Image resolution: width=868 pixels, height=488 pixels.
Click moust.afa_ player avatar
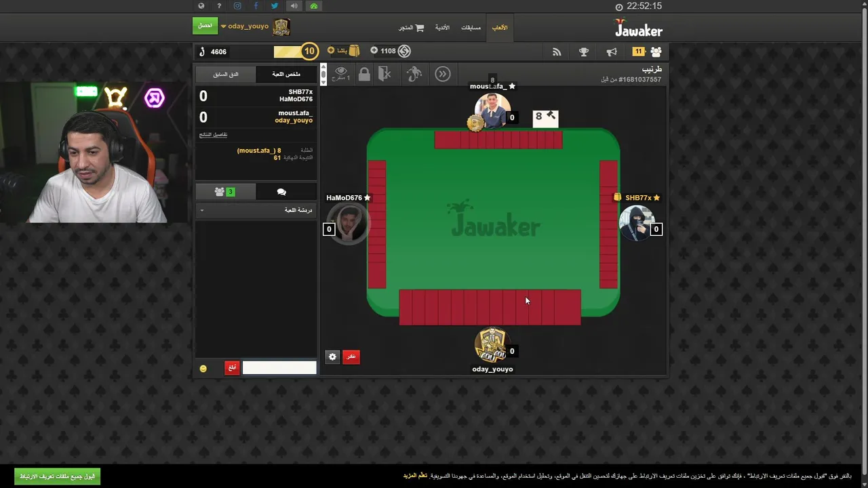[492, 110]
